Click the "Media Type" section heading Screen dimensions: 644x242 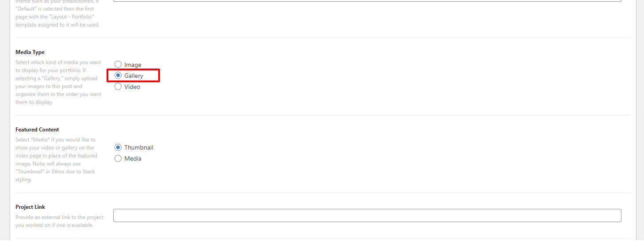[x=30, y=52]
